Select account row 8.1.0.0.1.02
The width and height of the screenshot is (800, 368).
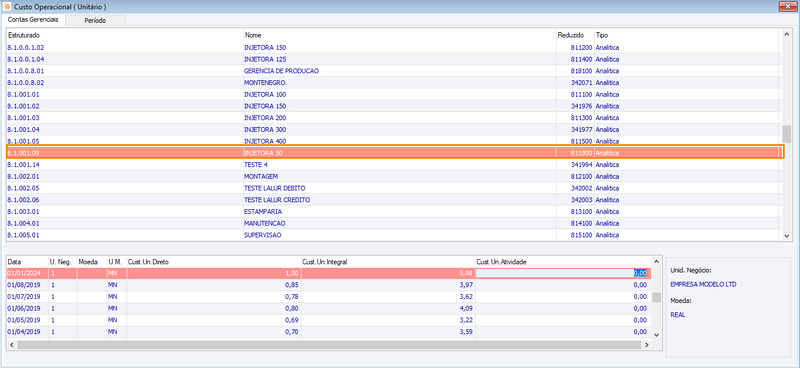(x=393, y=47)
